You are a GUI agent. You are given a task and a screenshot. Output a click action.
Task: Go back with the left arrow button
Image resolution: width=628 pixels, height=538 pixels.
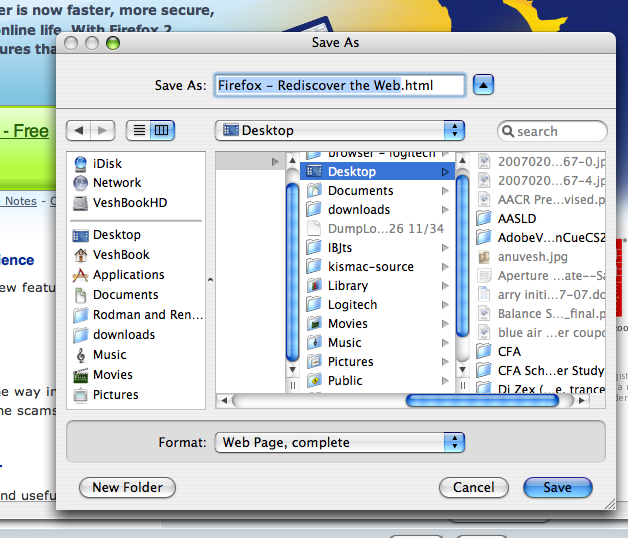(78, 130)
